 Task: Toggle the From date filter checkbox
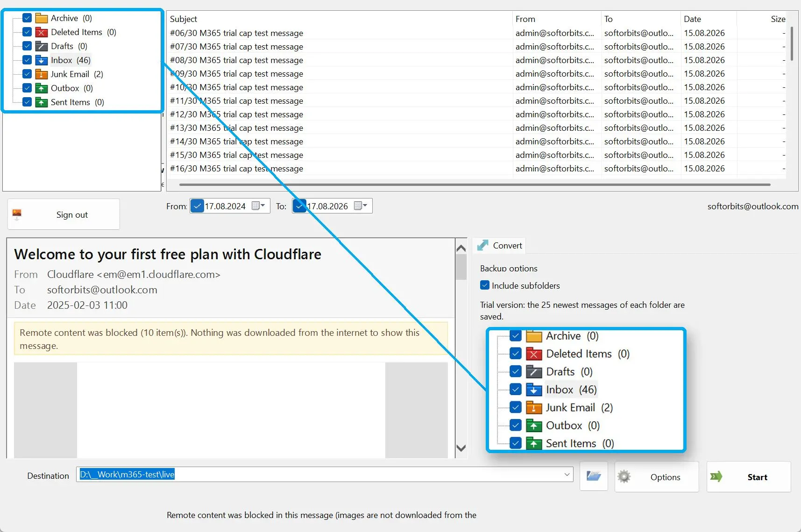click(198, 206)
